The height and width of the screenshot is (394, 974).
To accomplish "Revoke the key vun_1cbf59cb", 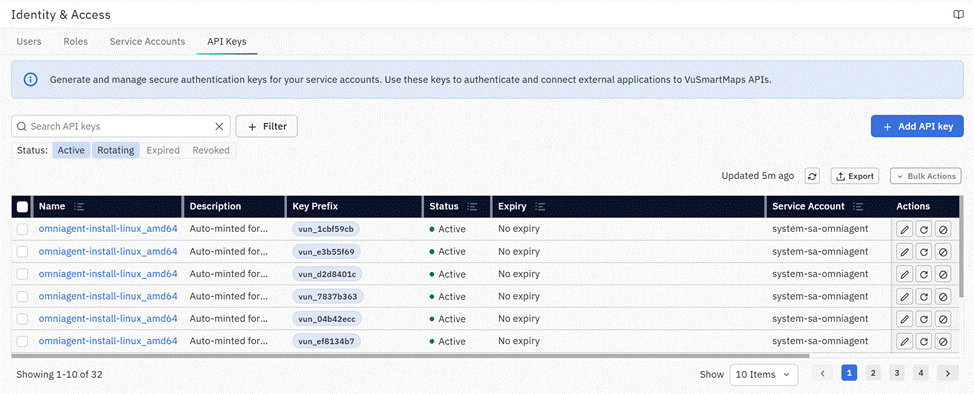I will [x=943, y=229].
